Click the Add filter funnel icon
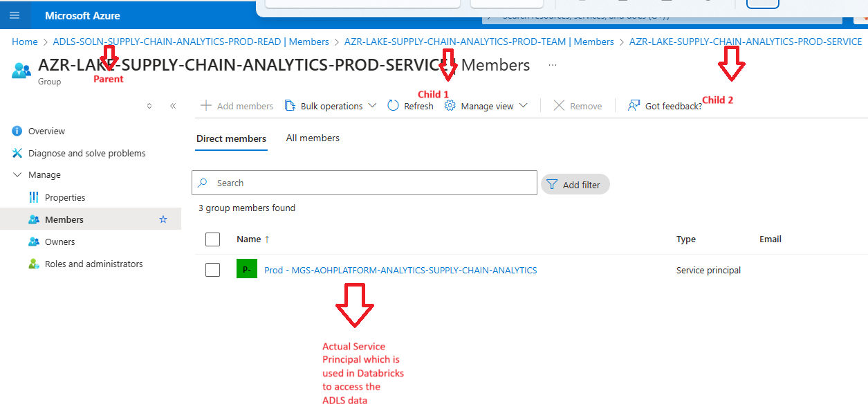This screenshot has height=418, width=868. pos(552,185)
